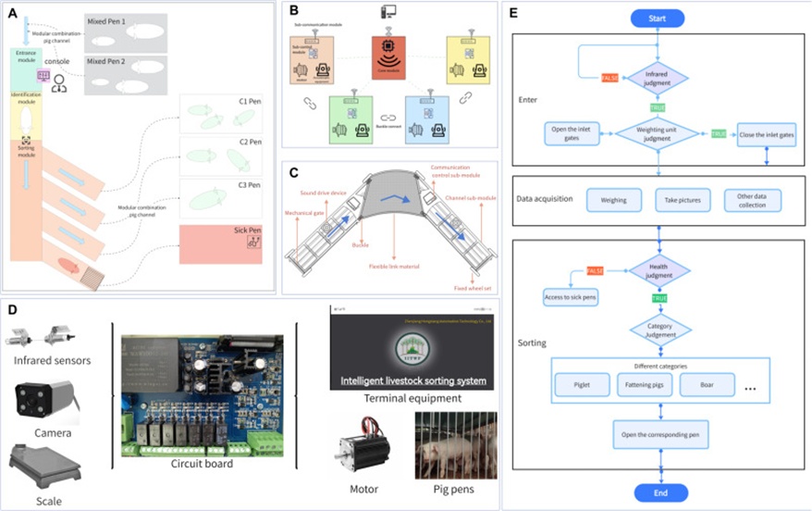
Task: Click the icon inside the Sick Pen box
Action: tap(253, 242)
